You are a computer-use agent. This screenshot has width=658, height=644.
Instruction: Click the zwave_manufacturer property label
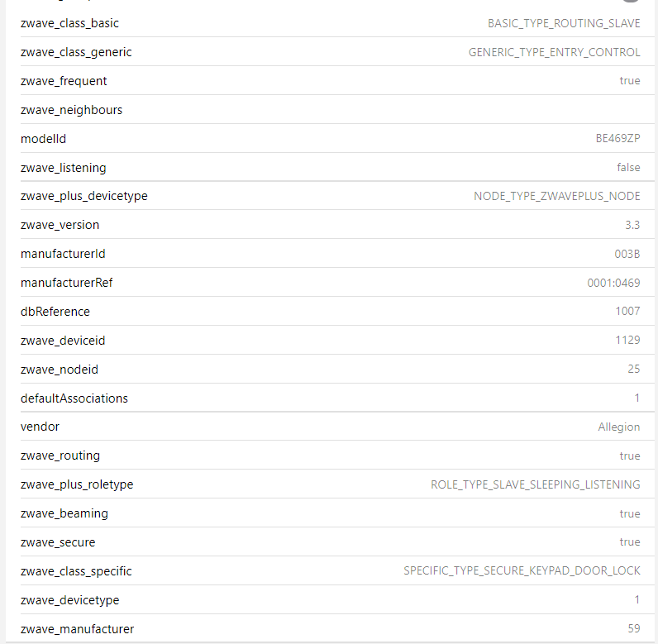(x=77, y=629)
